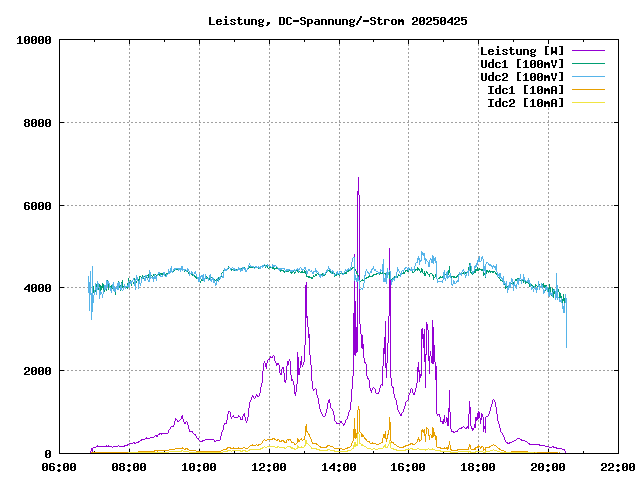This screenshot has height=480, width=640.
Task: Click the yellow line sample beside Idc2
Action: pos(588,103)
